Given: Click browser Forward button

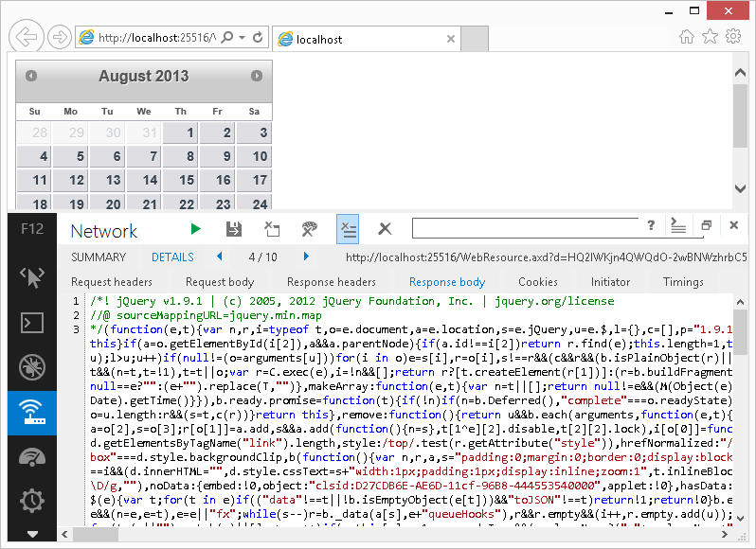Looking at the screenshot, I should click(x=60, y=37).
